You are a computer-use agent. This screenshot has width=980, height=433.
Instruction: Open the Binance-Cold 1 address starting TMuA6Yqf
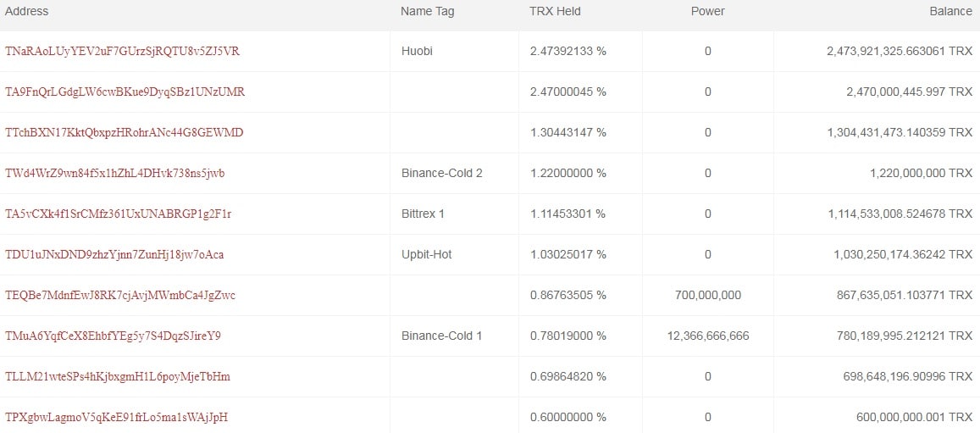[114, 336]
